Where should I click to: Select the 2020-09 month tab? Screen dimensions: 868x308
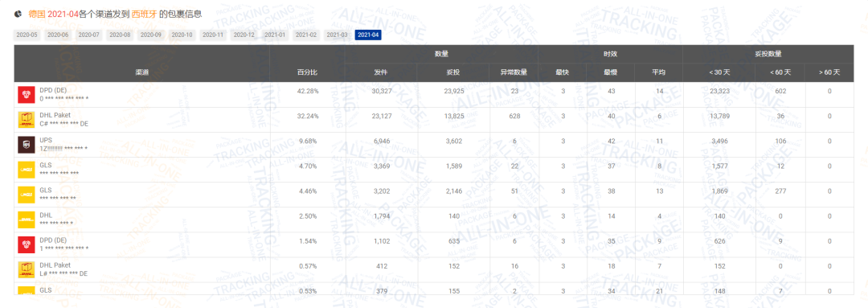tap(151, 35)
